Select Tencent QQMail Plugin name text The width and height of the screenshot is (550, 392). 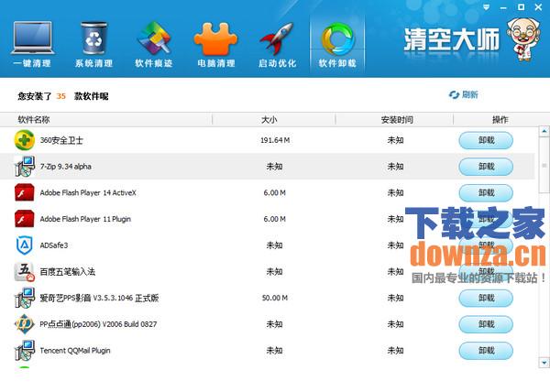coord(75,350)
